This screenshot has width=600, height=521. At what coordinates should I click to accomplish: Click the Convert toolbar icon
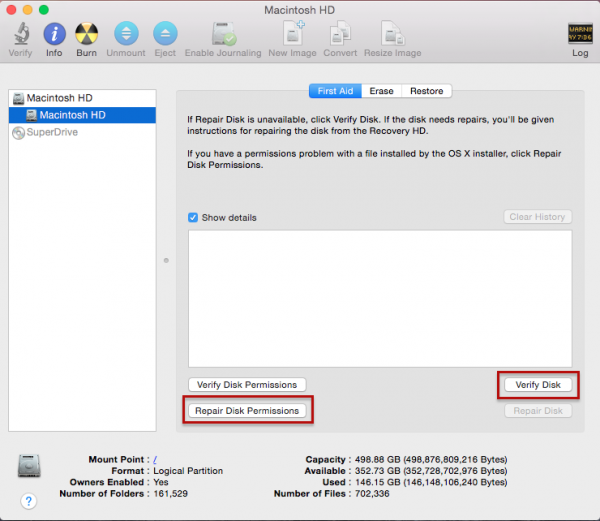pos(340,33)
